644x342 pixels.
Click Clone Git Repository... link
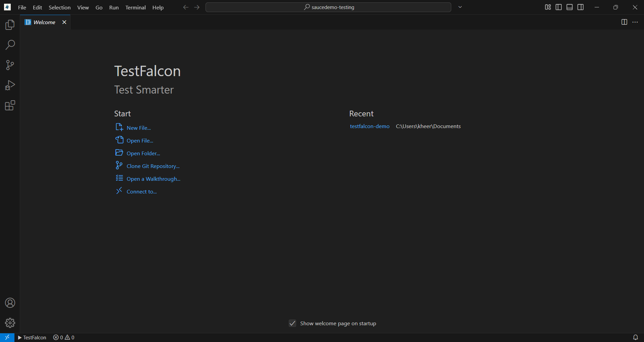147,166
